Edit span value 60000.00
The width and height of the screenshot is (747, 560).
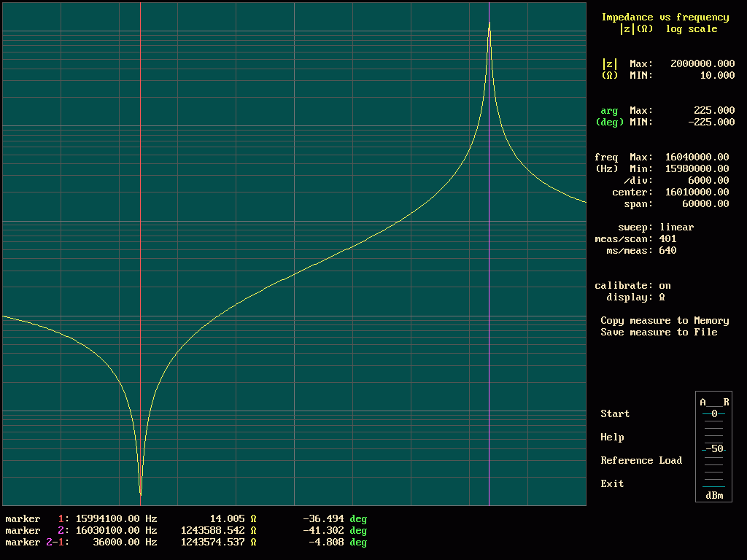point(705,203)
